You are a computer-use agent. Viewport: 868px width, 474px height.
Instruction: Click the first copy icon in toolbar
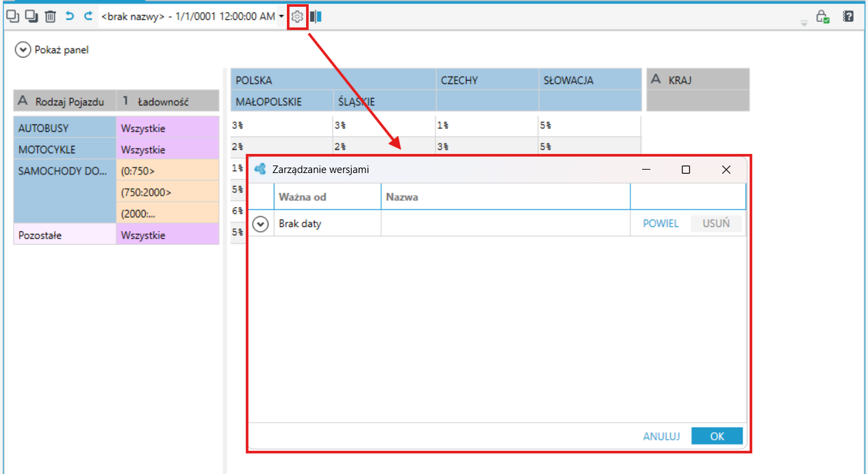(12, 16)
